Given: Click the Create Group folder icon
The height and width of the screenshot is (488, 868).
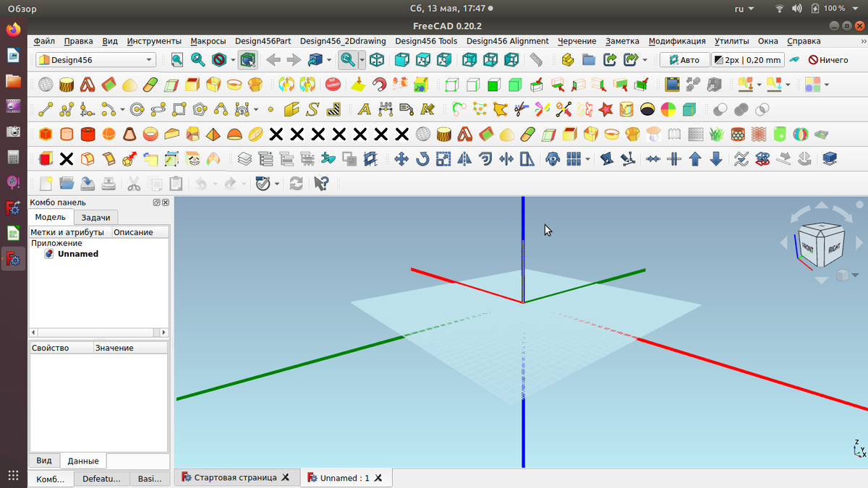Looking at the screenshot, I should 589,60.
